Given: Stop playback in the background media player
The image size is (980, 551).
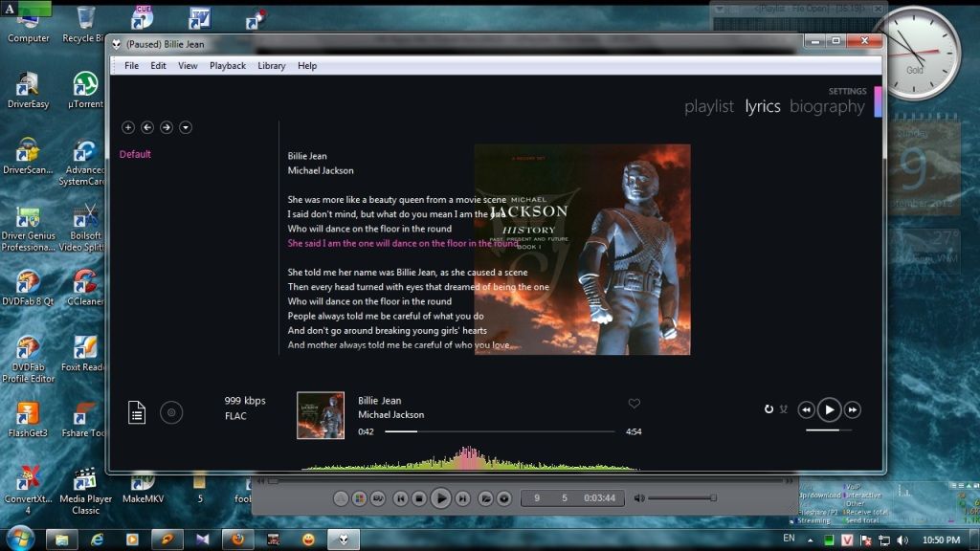Looking at the screenshot, I should 419,498.
